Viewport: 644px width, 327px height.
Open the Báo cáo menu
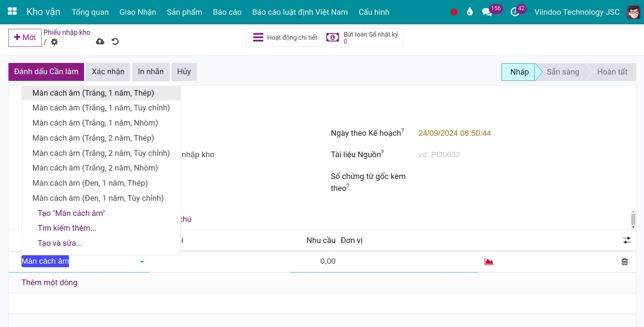pyautogui.click(x=227, y=12)
